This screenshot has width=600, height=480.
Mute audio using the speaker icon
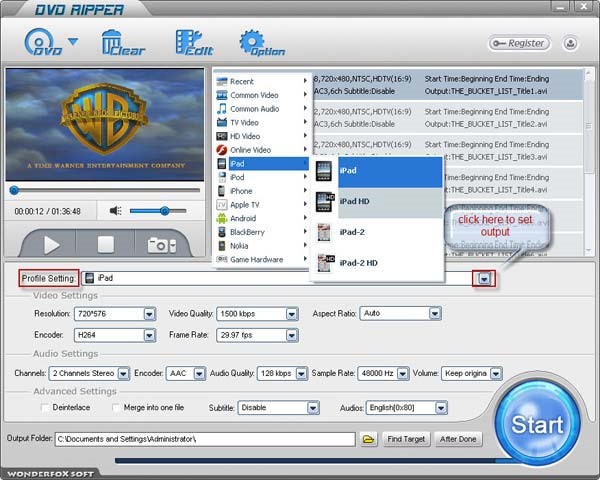click(x=116, y=211)
